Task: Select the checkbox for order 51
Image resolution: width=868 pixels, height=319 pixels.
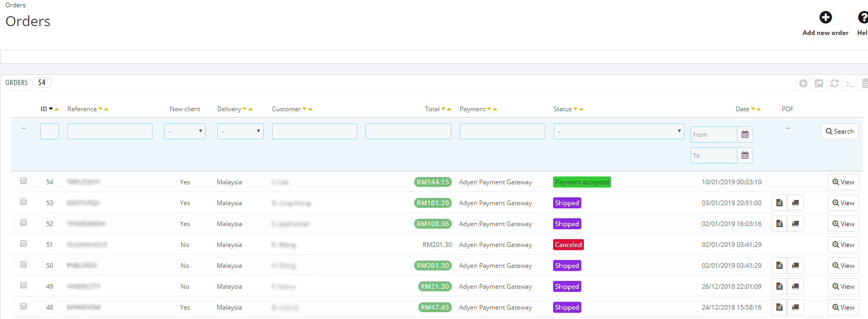Action: (24, 243)
